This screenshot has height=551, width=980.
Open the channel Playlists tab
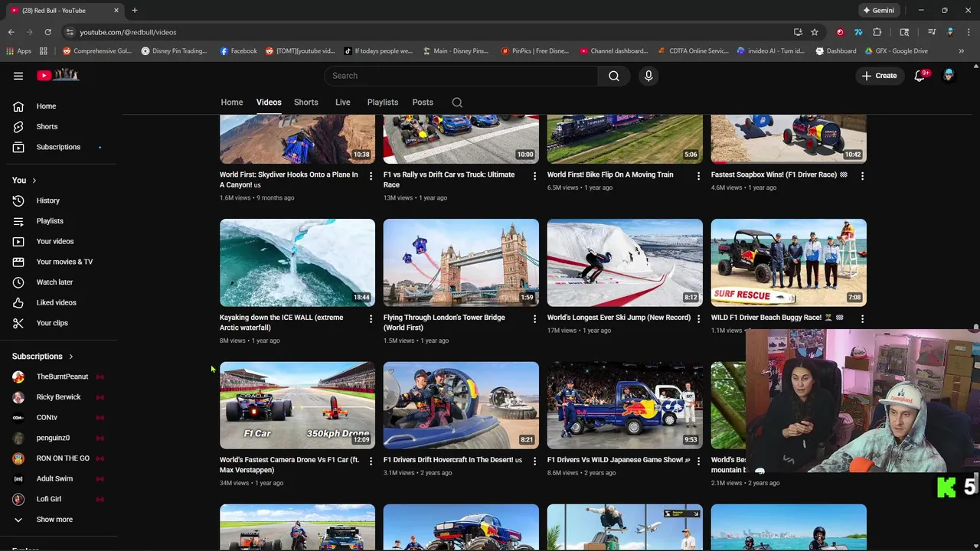[383, 103]
